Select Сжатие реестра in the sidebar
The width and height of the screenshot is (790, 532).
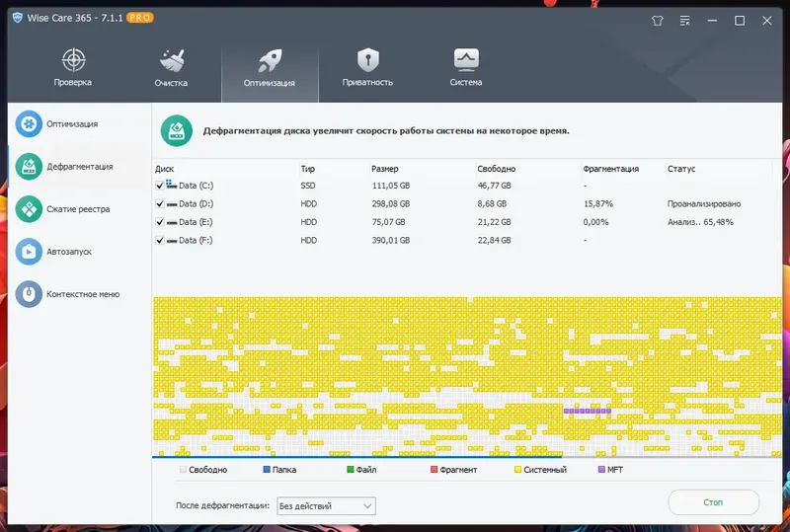78,209
